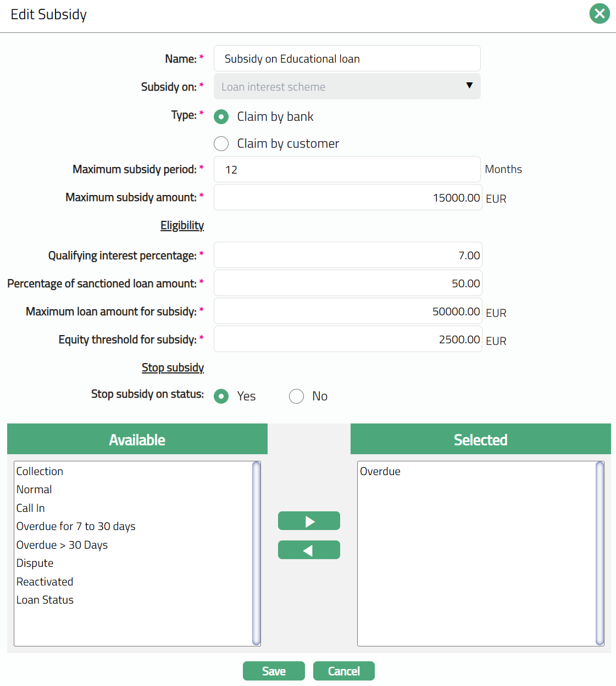Move status back to Available list

tap(309, 550)
